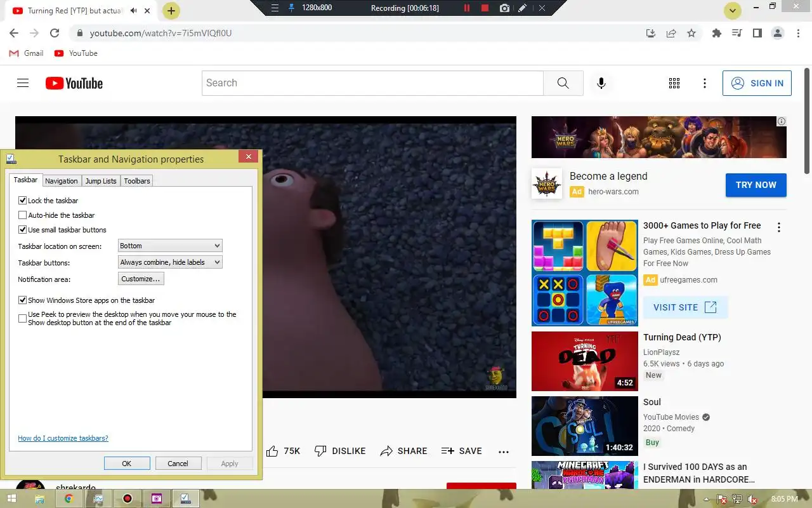Take a screenshot with recorder camera
812x508 pixels.
coord(504,8)
